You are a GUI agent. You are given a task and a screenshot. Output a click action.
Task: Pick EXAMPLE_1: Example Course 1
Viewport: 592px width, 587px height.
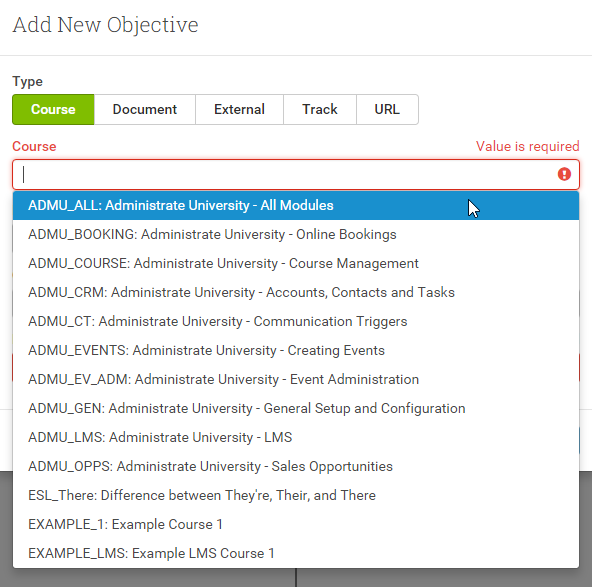296,524
